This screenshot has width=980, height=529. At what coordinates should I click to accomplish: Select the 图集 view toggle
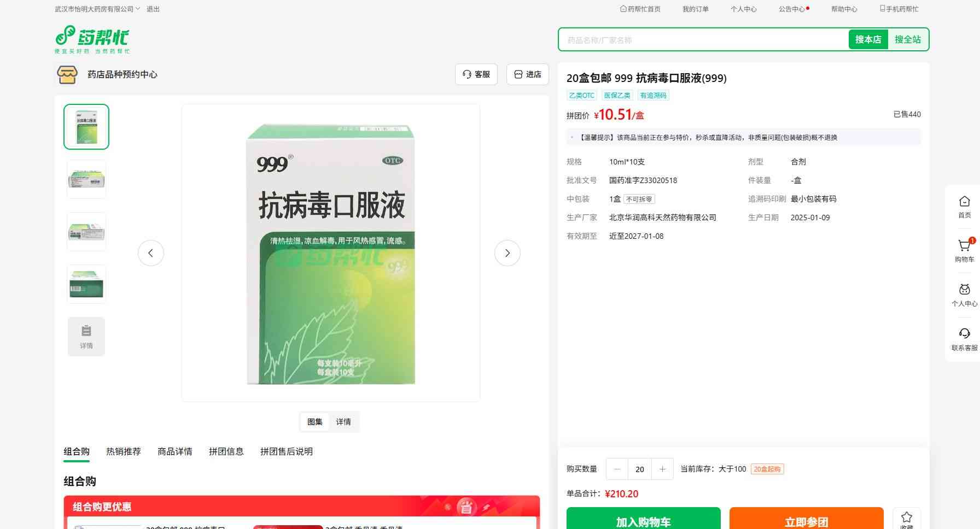314,422
